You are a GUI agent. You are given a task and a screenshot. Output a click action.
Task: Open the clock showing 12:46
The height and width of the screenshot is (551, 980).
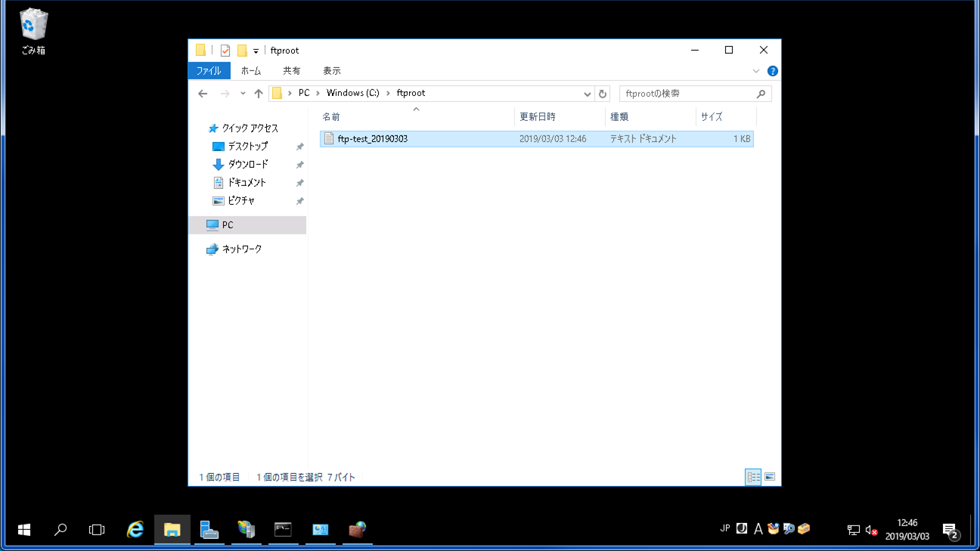(907, 530)
